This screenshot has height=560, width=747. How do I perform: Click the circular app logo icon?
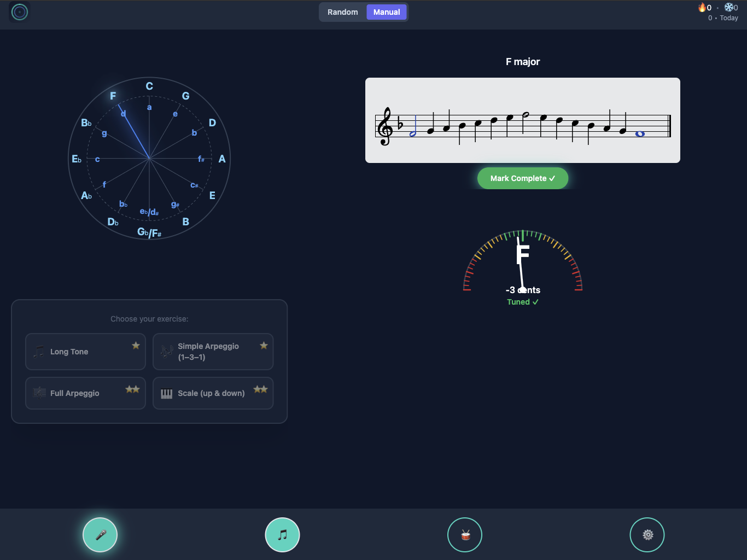20,11
